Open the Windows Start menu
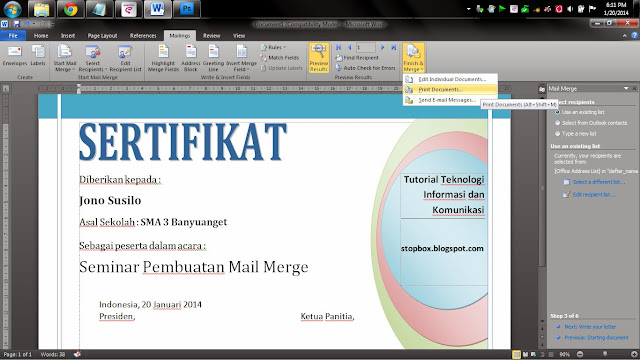This screenshot has height=360, width=640. click(x=12, y=9)
